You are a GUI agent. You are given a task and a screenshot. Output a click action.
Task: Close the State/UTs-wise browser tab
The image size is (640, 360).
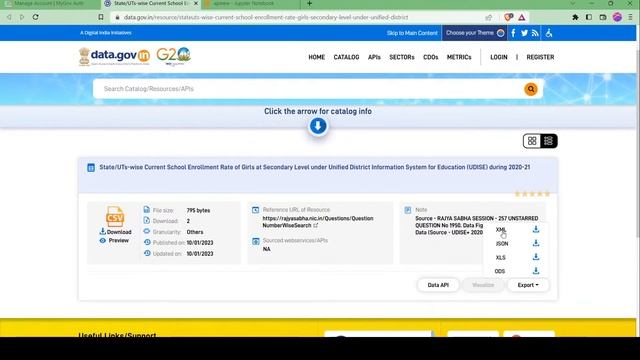[196, 4]
